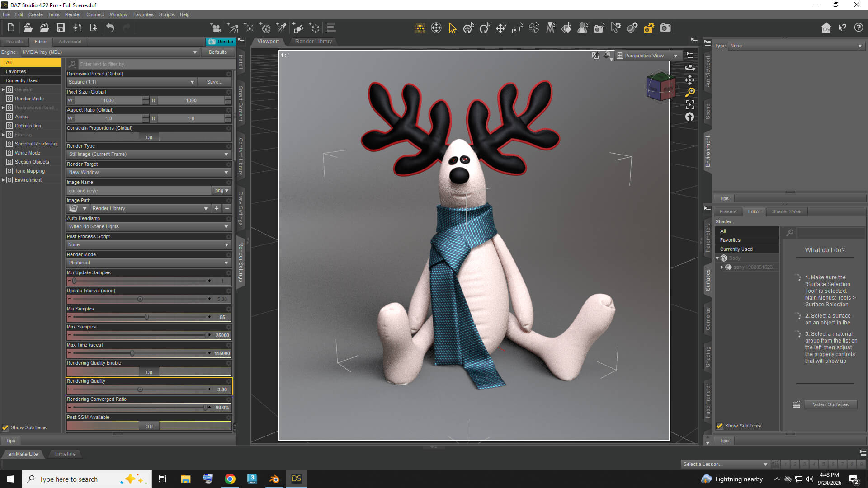Open the Type None dropdown
The image size is (868, 488).
[796, 46]
